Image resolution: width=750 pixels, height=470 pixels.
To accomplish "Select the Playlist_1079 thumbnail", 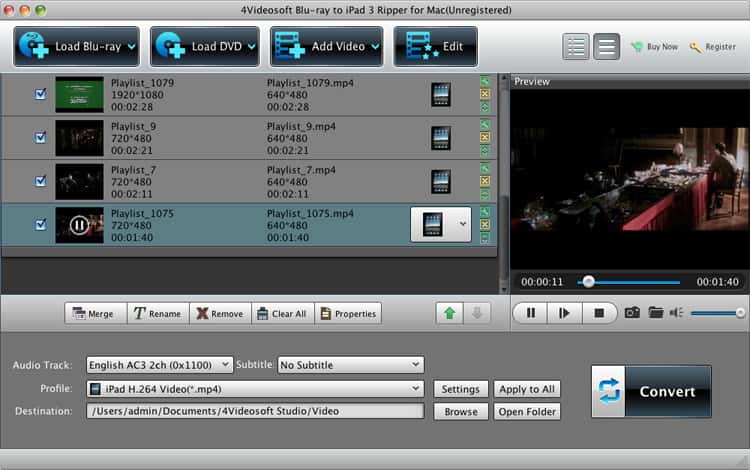I will point(79,95).
